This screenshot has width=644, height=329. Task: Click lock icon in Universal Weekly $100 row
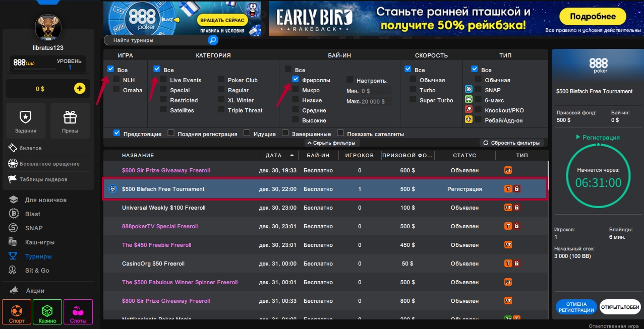pos(517,208)
